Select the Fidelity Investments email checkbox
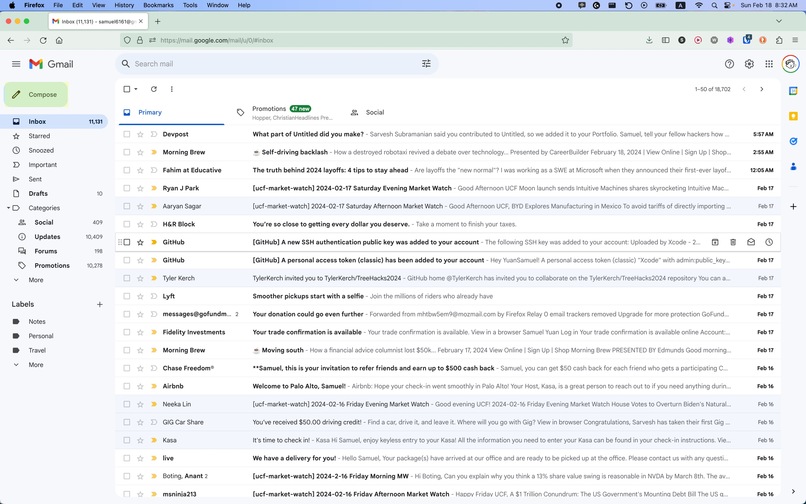The image size is (806, 504). (126, 332)
